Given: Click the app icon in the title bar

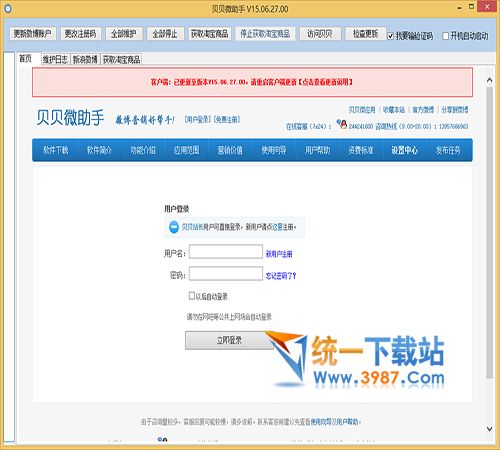Looking at the screenshot, I should 8,9.
